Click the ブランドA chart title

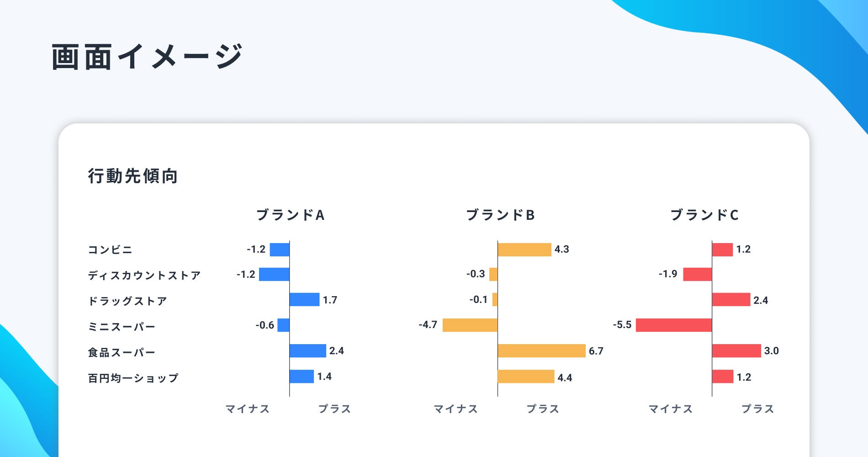point(290,215)
